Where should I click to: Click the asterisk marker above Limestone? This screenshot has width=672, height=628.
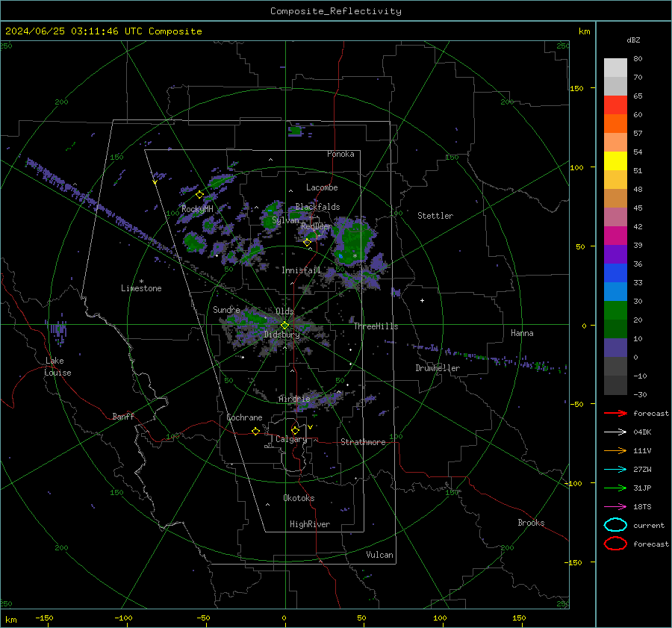tap(141, 282)
